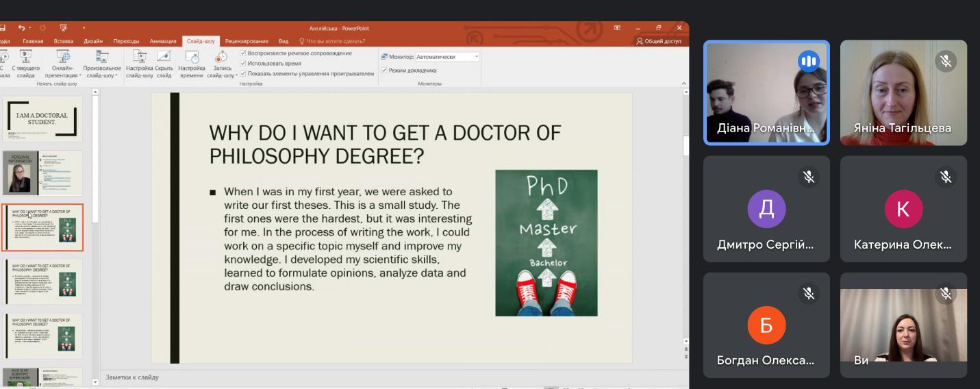Screen dimensions: 980x389
Task: Click the Undo arrow in quick access toolbar
Action: click(x=21, y=28)
